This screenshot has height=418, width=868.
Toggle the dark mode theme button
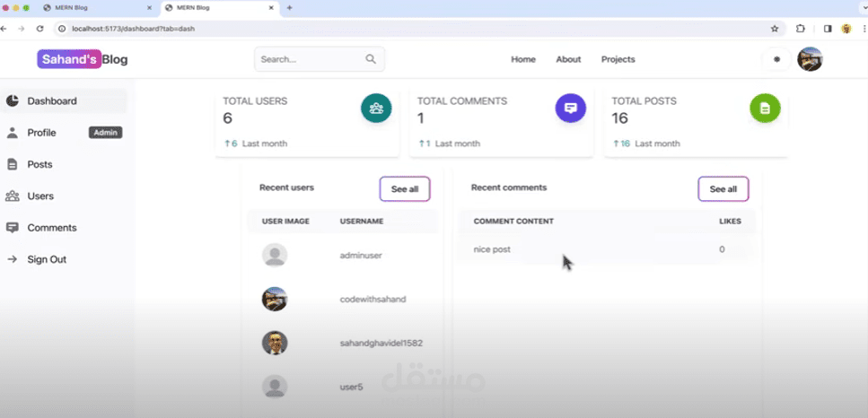(776, 59)
